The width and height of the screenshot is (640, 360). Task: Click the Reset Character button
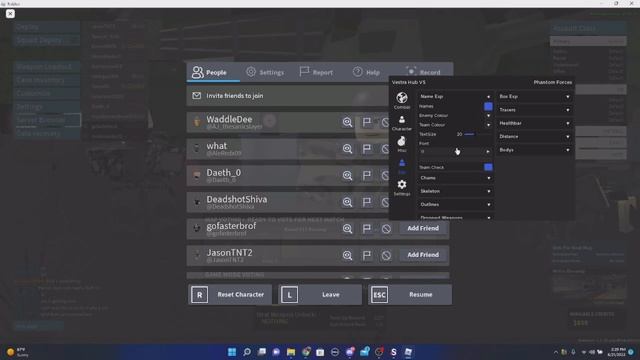(230, 294)
